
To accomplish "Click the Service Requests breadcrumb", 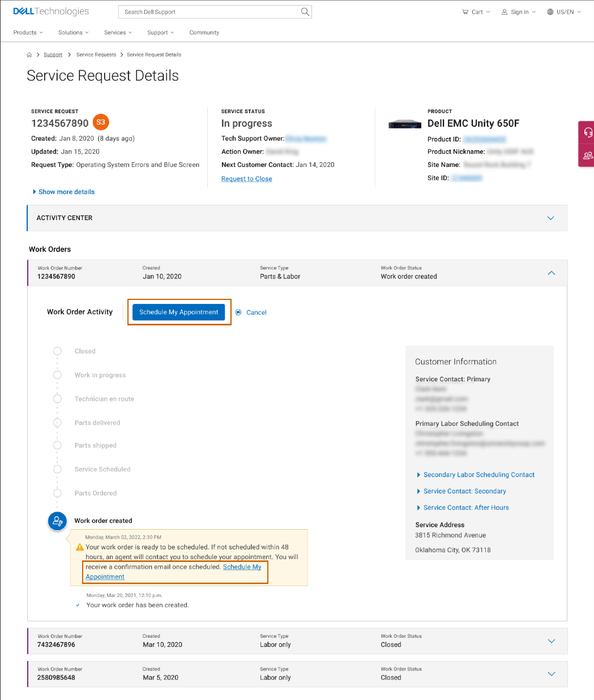I will 96,55.
